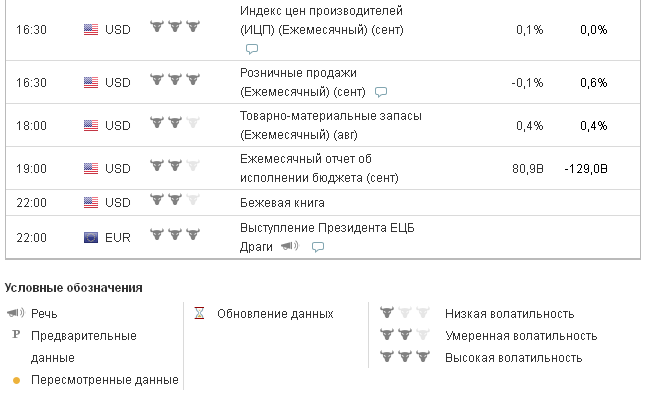Open the Розничные продажи event link

298,73
